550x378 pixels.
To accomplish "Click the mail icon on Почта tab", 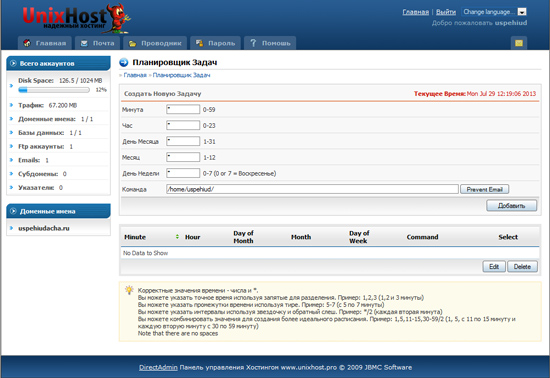I will [x=84, y=43].
